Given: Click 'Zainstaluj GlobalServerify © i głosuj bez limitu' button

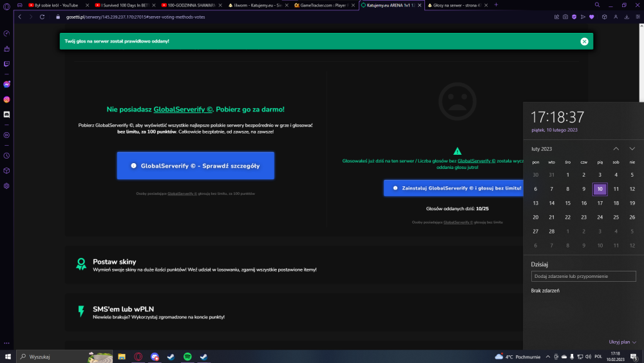Looking at the screenshot, I should pos(453,188).
